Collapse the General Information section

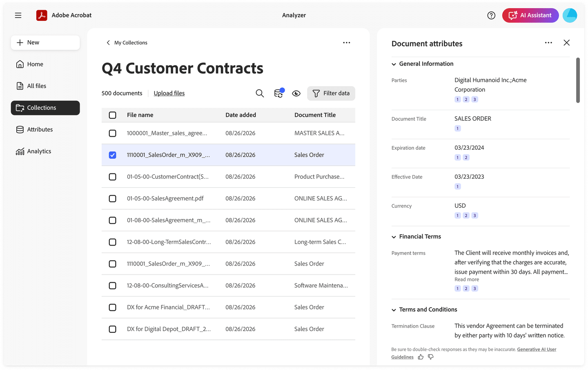pyautogui.click(x=394, y=64)
